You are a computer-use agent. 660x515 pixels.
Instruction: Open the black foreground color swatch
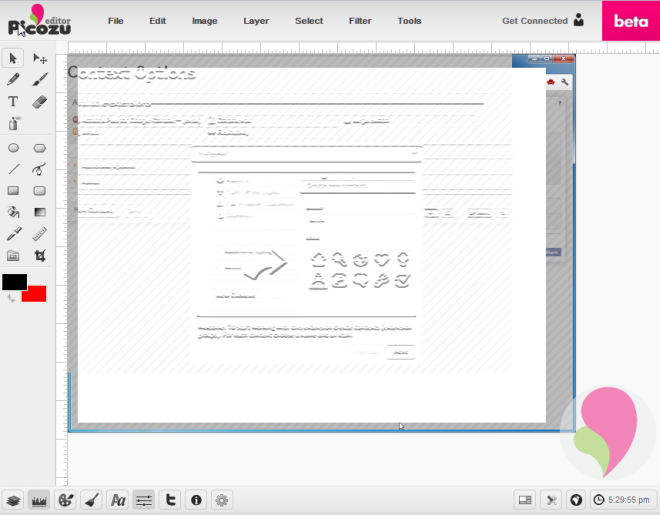click(14, 281)
